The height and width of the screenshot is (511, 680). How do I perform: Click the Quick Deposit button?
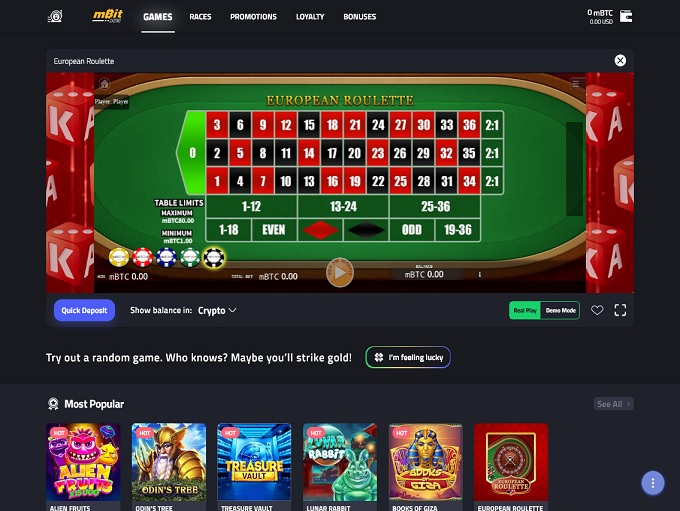(84, 311)
